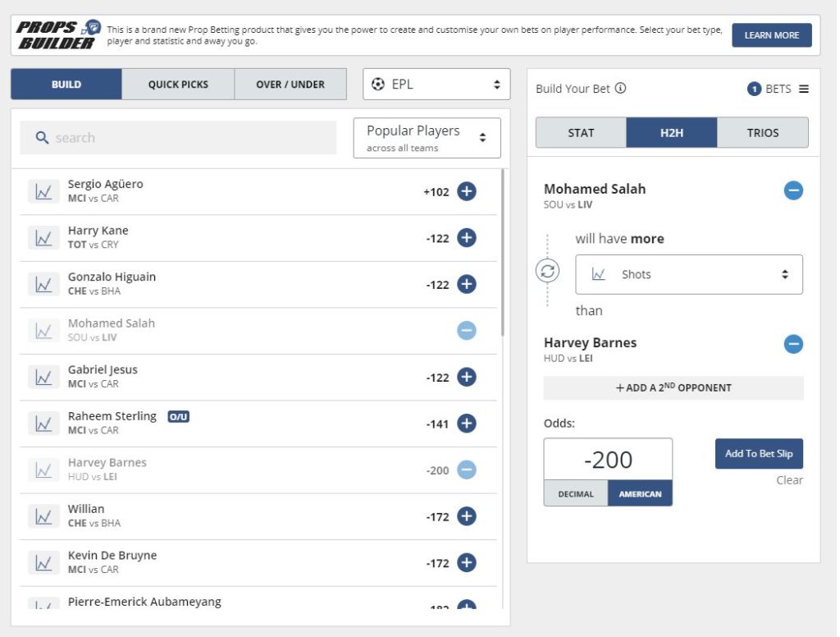Add Sergio Agüero with the plus icon

coord(466,191)
